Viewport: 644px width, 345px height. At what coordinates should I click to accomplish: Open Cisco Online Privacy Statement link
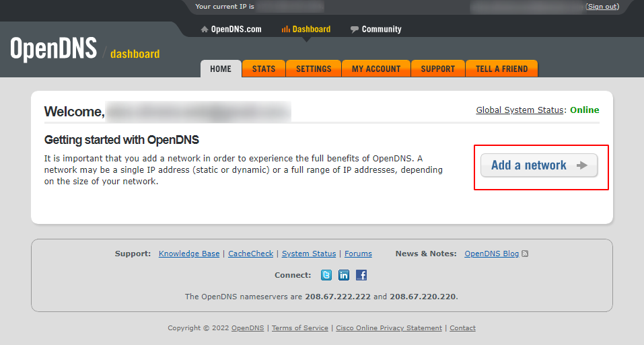(389, 328)
